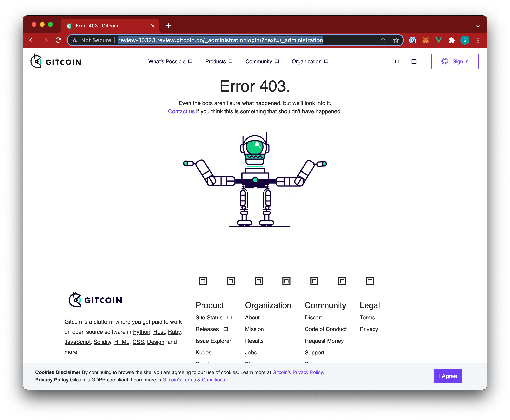
Task: Open the Terms legal link
Action: tap(367, 317)
